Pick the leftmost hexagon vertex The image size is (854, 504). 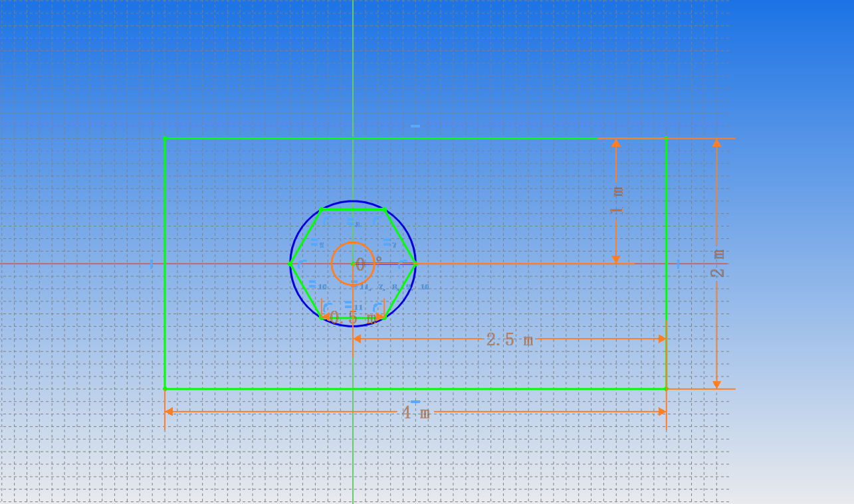click(x=290, y=264)
